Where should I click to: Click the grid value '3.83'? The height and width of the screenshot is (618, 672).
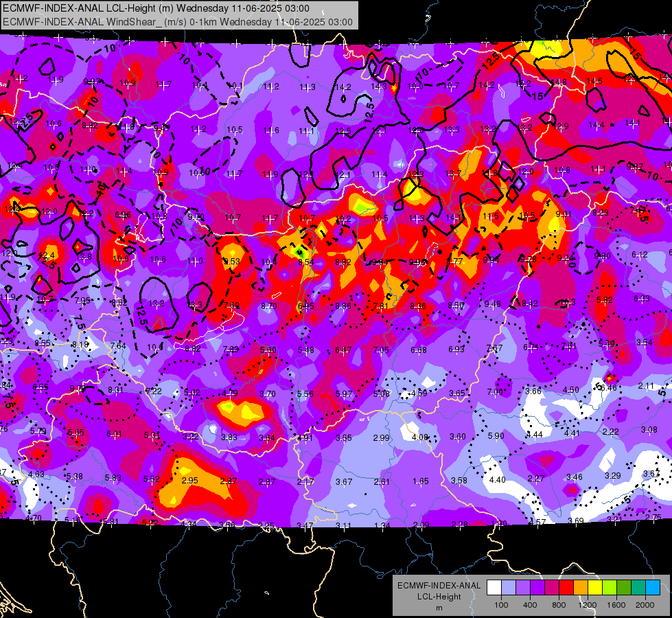[229, 437]
